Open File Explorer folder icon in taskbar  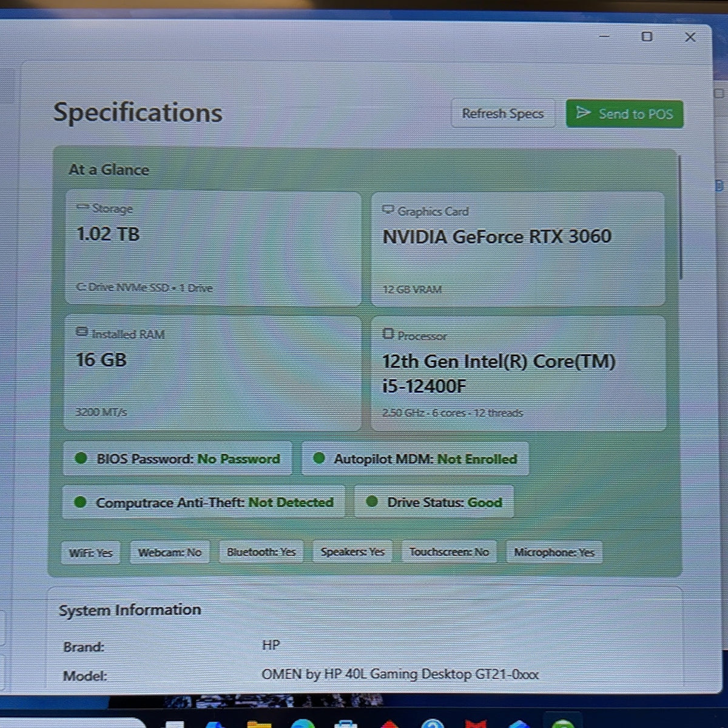[259, 724]
